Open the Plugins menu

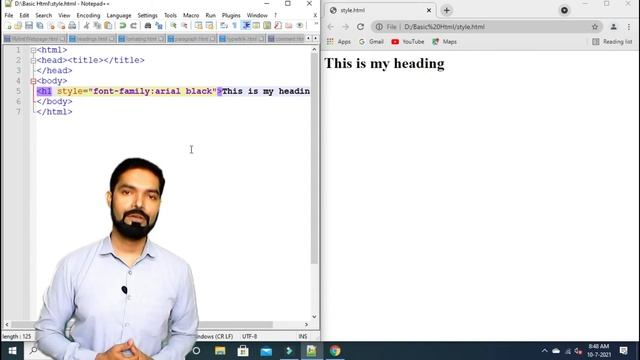click(x=231, y=16)
